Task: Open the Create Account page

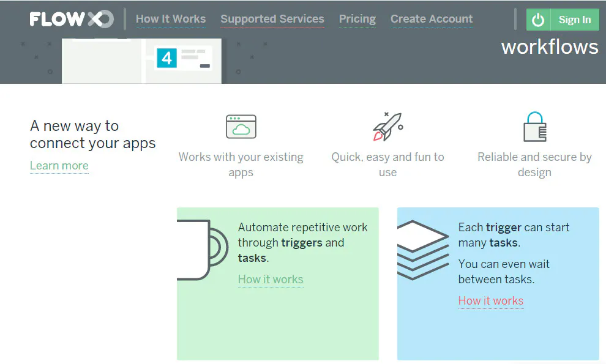Action: [x=432, y=19]
